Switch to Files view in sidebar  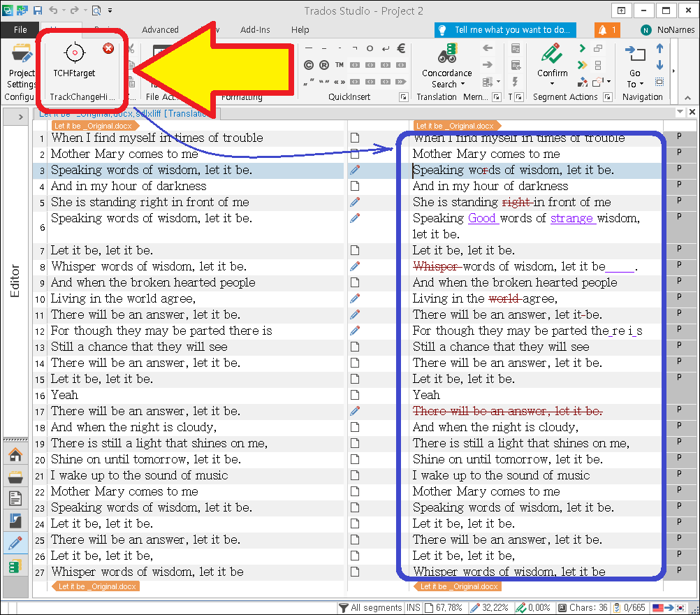tap(15, 498)
